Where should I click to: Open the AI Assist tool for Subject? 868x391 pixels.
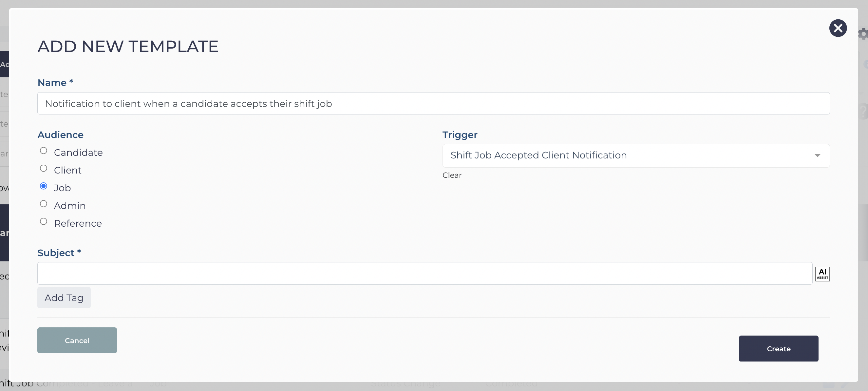point(822,274)
